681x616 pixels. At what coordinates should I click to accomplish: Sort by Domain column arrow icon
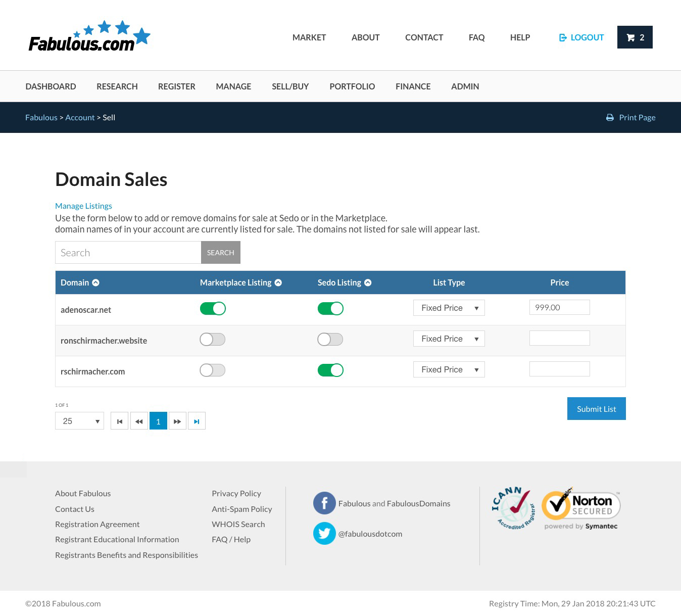pyautogui.click(x=95, y=282)
